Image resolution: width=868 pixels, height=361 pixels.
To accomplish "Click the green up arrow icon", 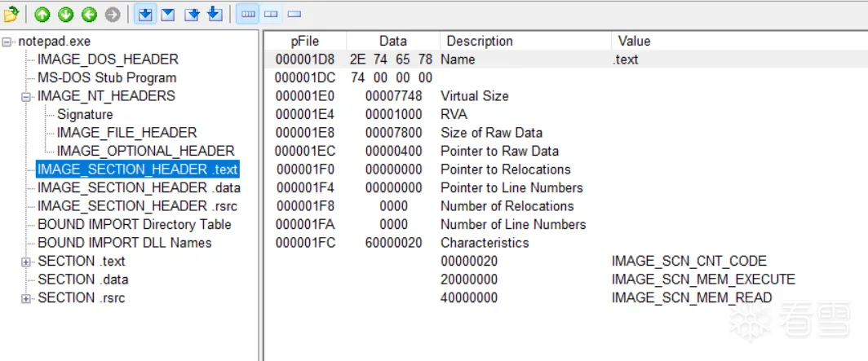I will click(x=42, y=14).
